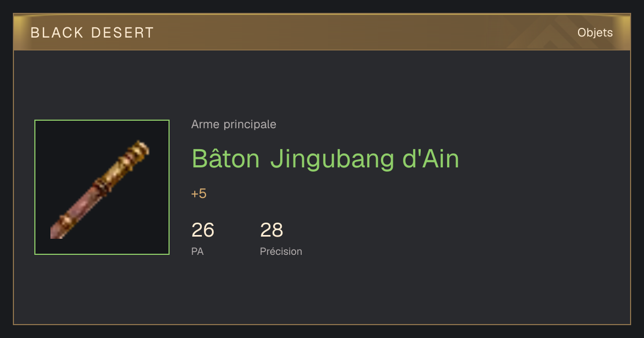644x338 pixels.
Task: Click the Arme principale label
Action: (x=233, y=124)
